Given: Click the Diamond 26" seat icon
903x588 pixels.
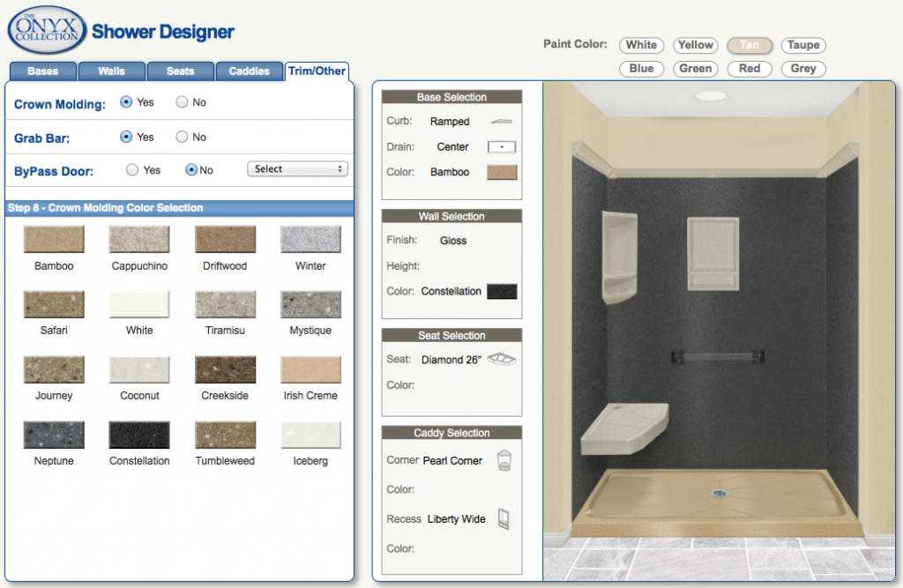Looking at the screenshot, I should [x=502, y=360].
